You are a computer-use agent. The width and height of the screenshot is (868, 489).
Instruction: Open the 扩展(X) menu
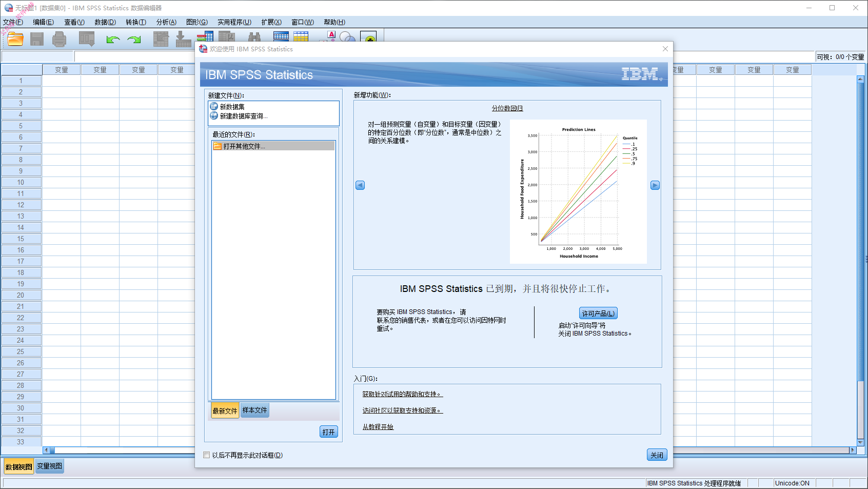point(271,22)
